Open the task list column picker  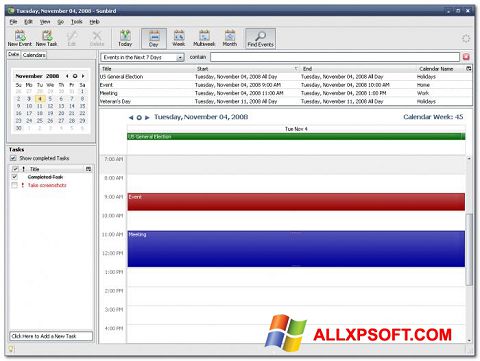(x=88, y=169)
